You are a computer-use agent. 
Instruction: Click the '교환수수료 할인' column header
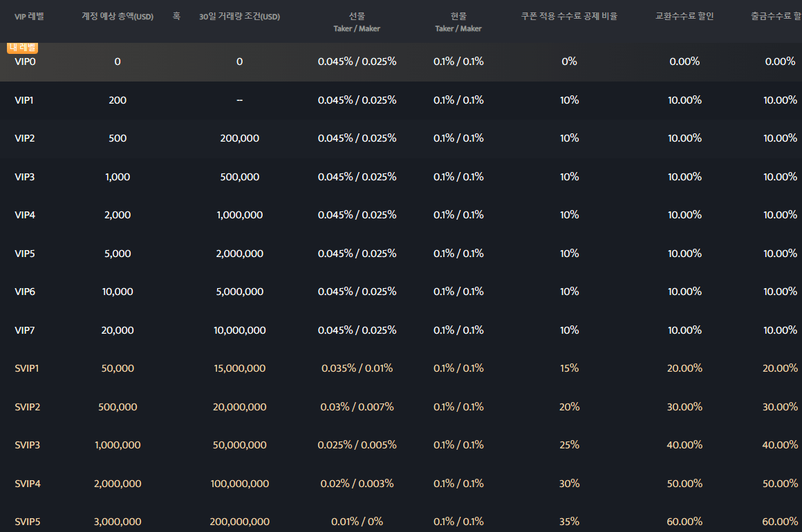(684, 16)
